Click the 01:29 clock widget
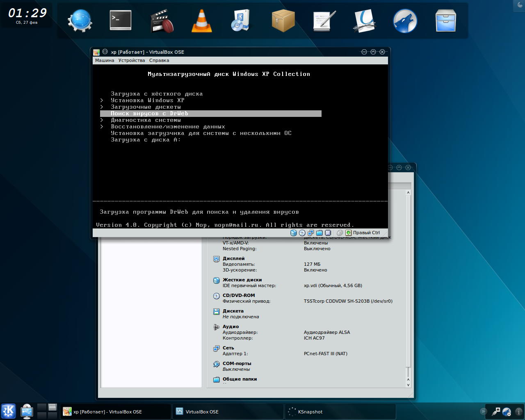 [x=27, y=16]
